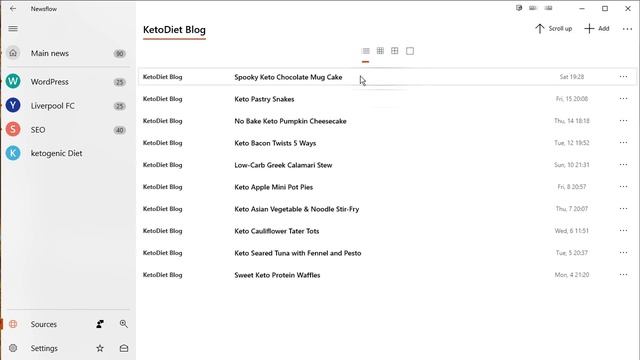Open more options for Keto Seared Tuna article
This screenshot has height=360, width=640.
pyautogui.click(x=623, y=253)
